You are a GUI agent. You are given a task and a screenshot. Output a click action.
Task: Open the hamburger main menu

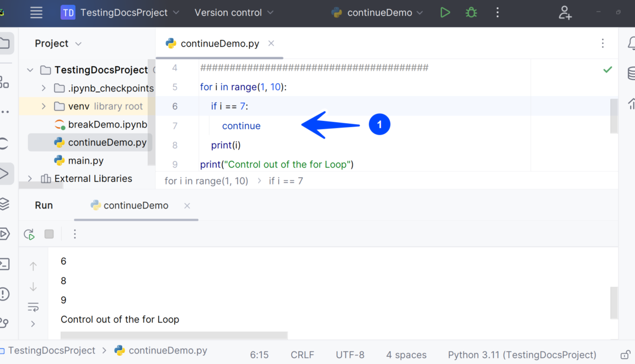pyautogui.click(x=36, y=13)
